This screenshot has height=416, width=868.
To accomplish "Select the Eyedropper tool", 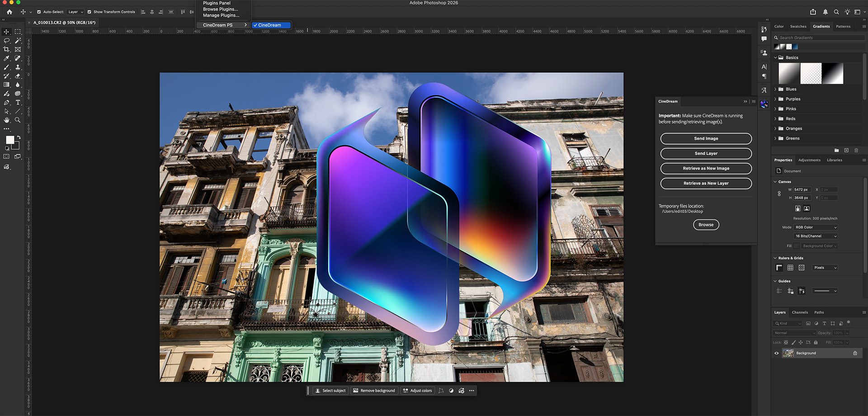I will 6,58.
